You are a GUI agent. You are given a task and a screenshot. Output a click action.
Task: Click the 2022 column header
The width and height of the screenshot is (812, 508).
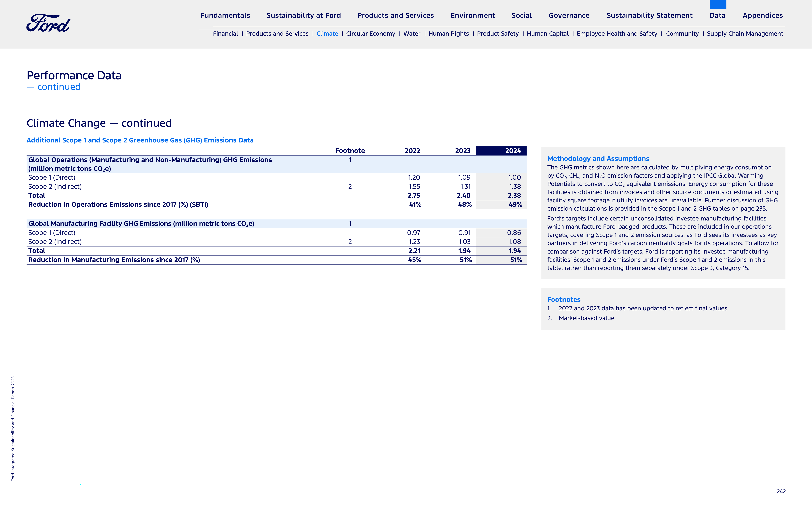[x=412, y=151]
